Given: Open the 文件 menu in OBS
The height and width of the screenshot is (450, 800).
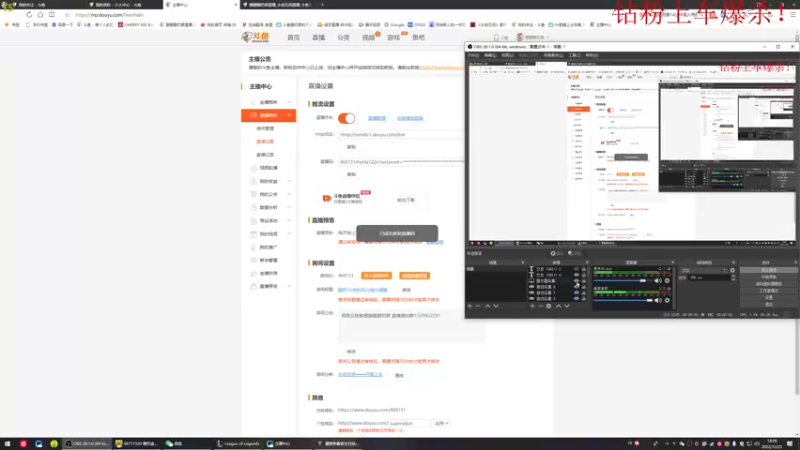Looking at the screenshot, I should click(473, 55).
